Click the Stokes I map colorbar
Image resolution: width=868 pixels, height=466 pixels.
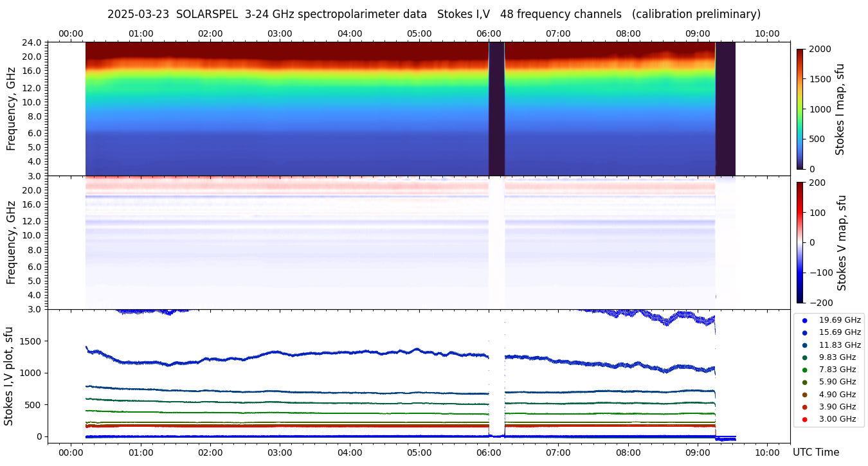point(800,109)
